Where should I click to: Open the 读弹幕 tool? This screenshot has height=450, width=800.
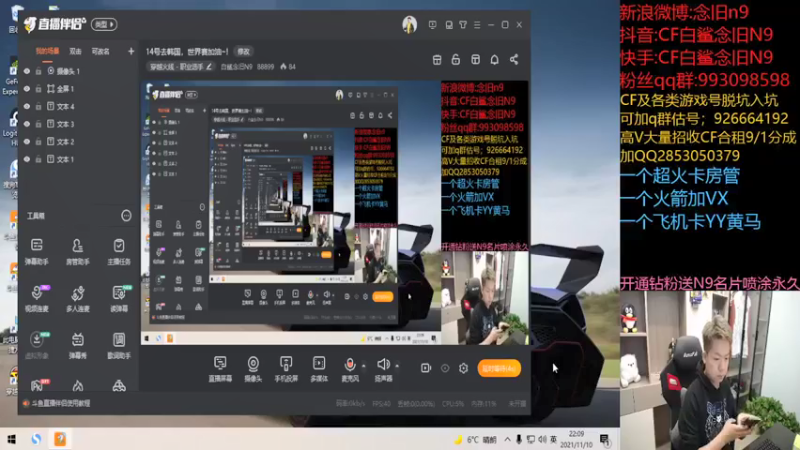tap(119, 298)
